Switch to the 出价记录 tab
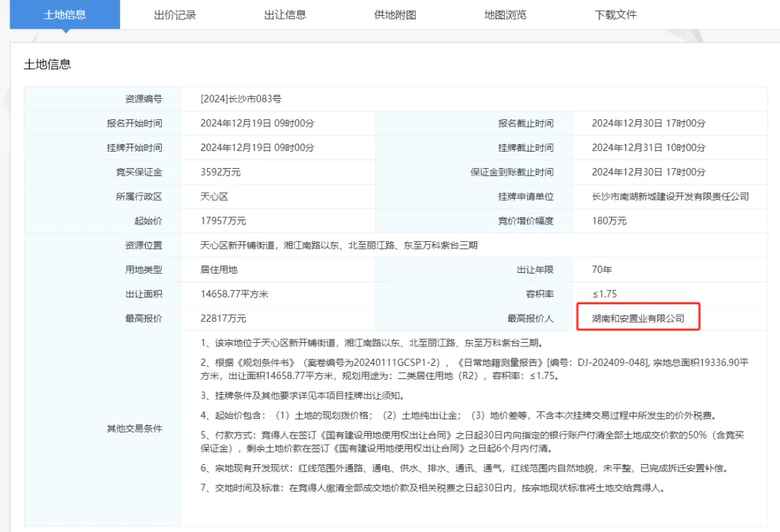 click(x=175, y=14)
